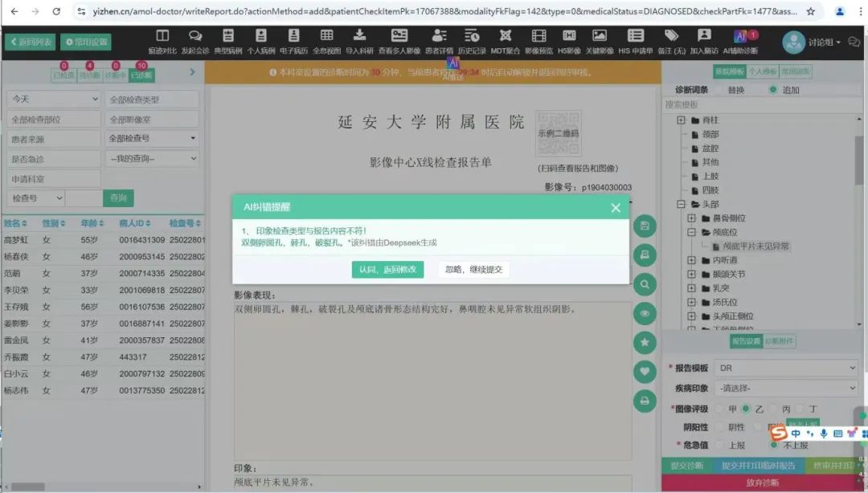Switch to the 医院模板 tab
The width and height of the screenshot is (868, 493).
click(x=730, y=71)
